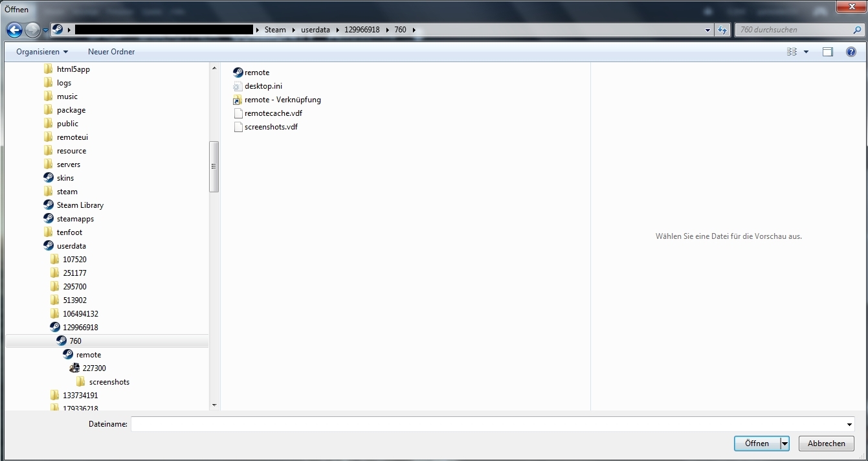Change view with the view icon button
Screen dimensions: 868x461
pyautogui.click(x=792, y=52)
